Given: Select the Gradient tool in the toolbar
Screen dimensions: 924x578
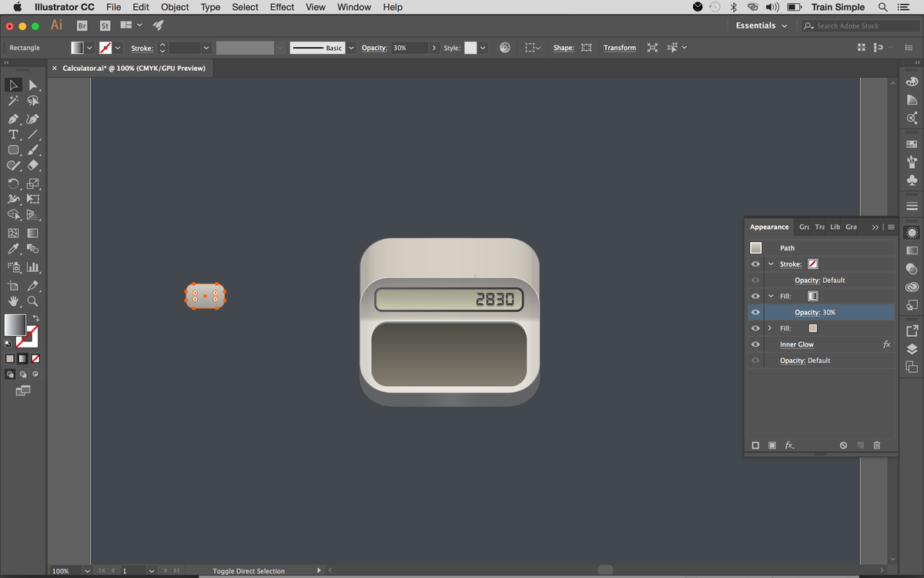Looking at the screenshot, I should pyautogui.click(x=32, y=232).
